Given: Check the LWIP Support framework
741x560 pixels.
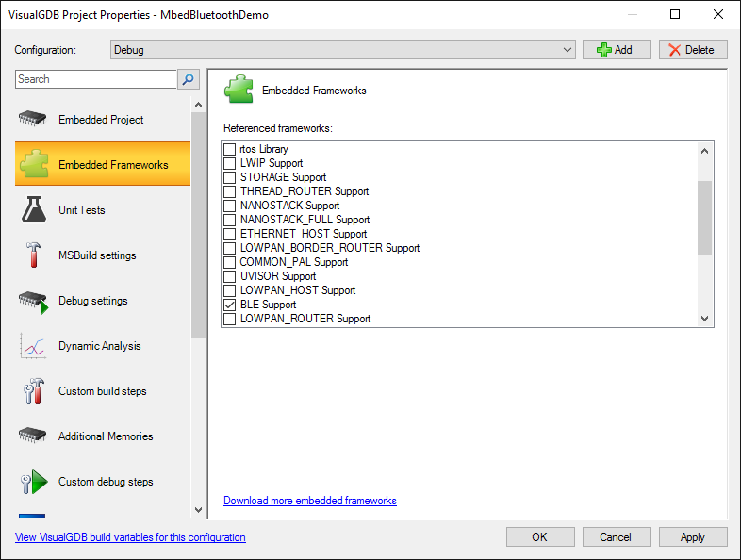Looking at the screenshot, I should [x=230, y=163].
